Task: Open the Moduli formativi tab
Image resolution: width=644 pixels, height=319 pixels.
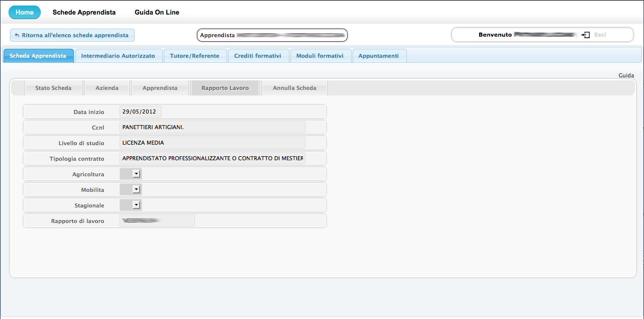Action: tap(320, 56)
